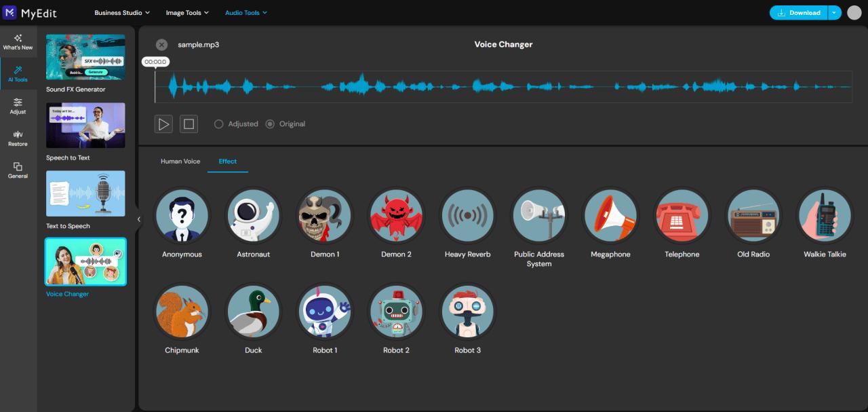Apply the Robot 2 voice effect

coord(396,312)
